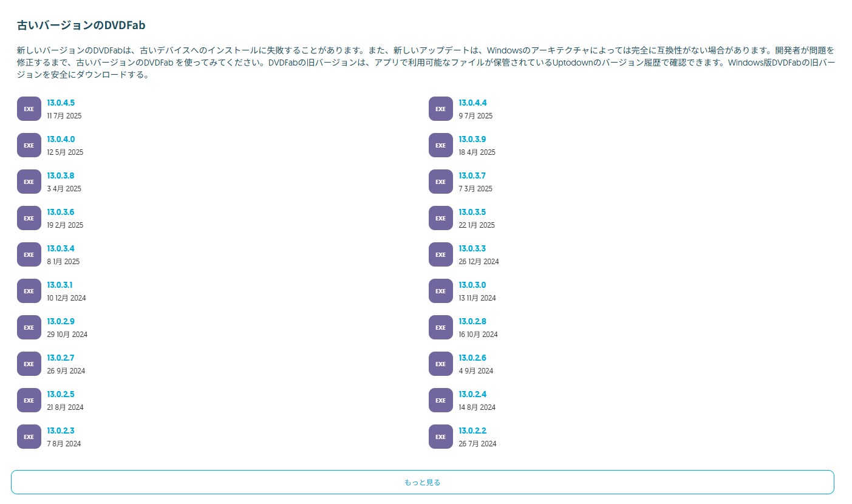Open version link 13.0.2.9
The image size is (852, 504).
coord(61,322)
